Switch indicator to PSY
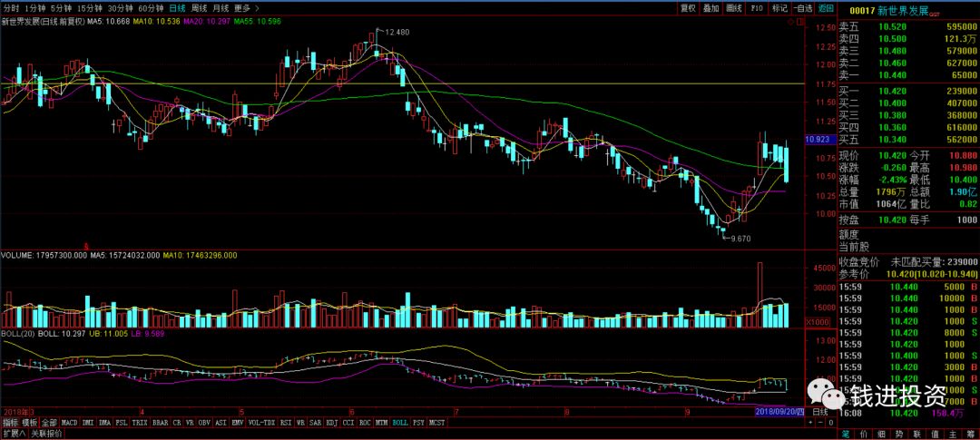 coord(418,423)
